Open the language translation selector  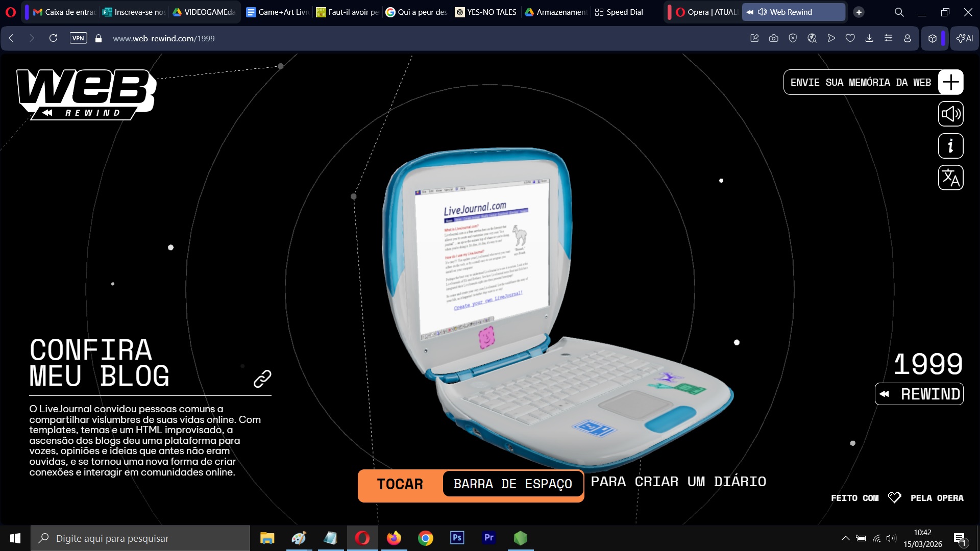(x=950, y=178)
